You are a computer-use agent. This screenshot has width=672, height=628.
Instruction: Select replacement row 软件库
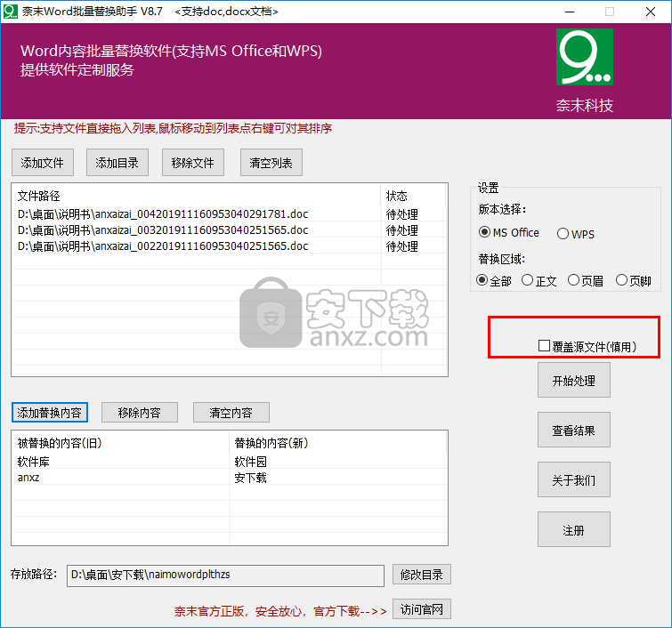34,462
